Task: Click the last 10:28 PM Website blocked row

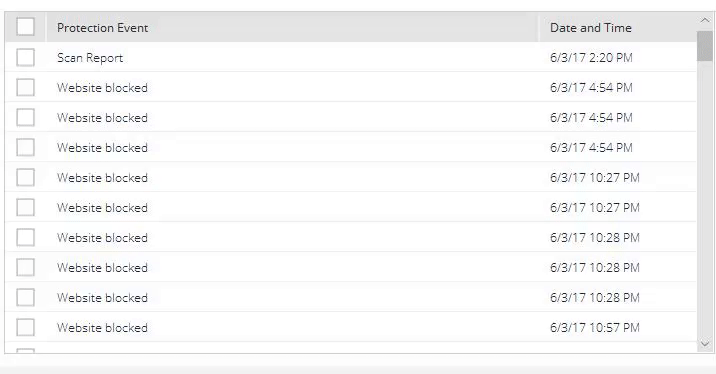Action: tap(351, 297)
